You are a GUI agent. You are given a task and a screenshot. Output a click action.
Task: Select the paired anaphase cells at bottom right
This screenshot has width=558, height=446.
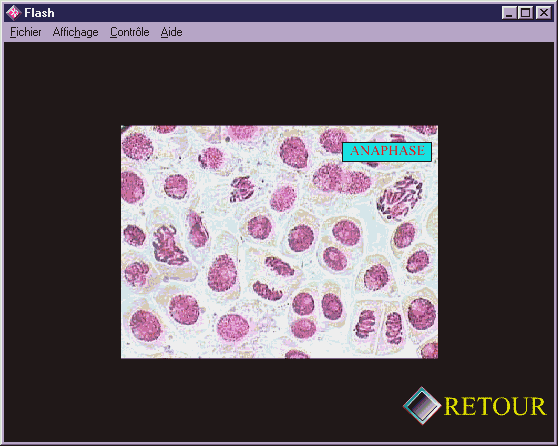pos(379,326)
